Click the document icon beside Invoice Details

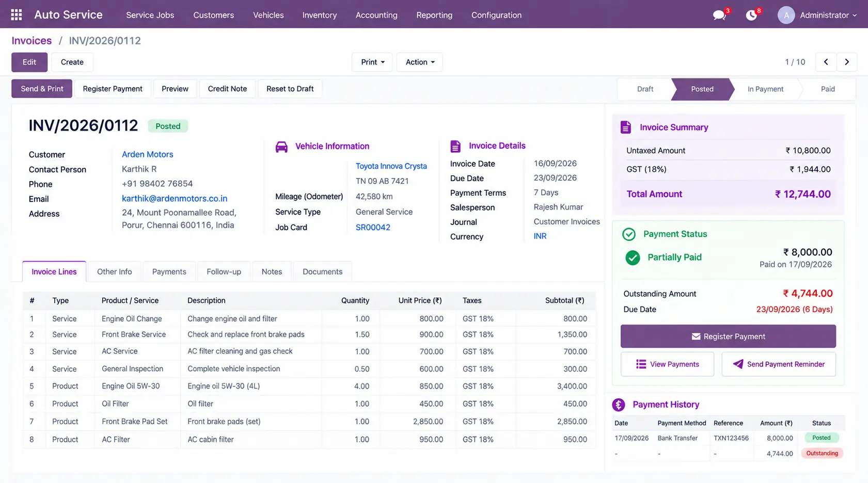coord(455,147)
